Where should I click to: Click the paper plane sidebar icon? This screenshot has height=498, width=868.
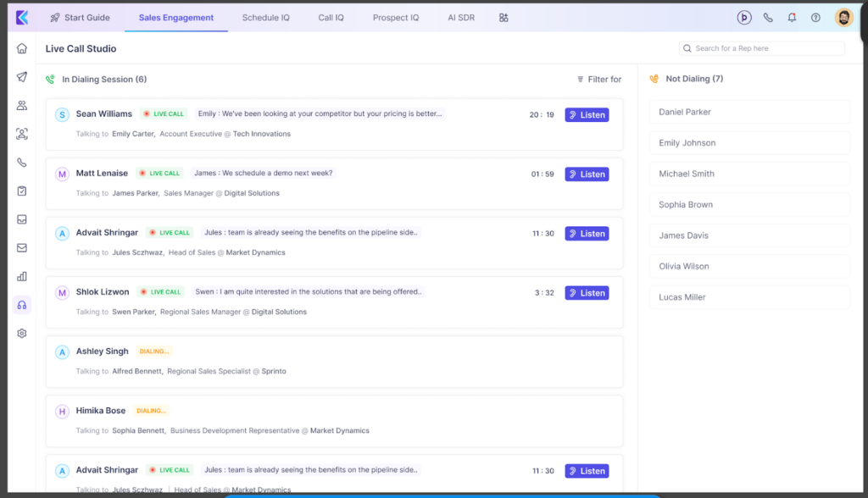tap(22, 77)
